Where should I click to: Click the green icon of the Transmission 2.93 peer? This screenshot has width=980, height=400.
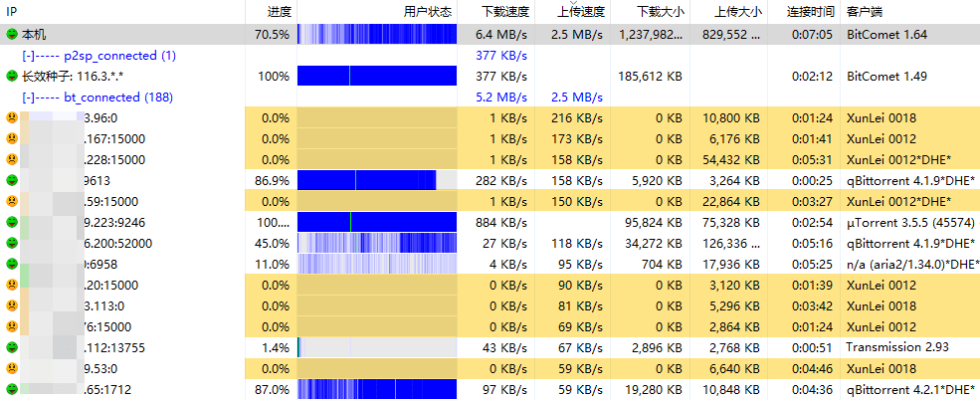tap(12, 347)
